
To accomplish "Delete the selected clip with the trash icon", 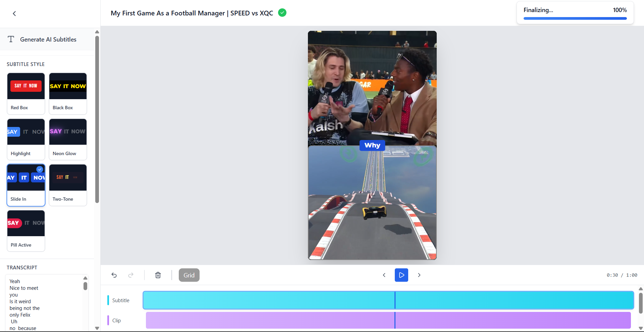I will click(158, 275).
